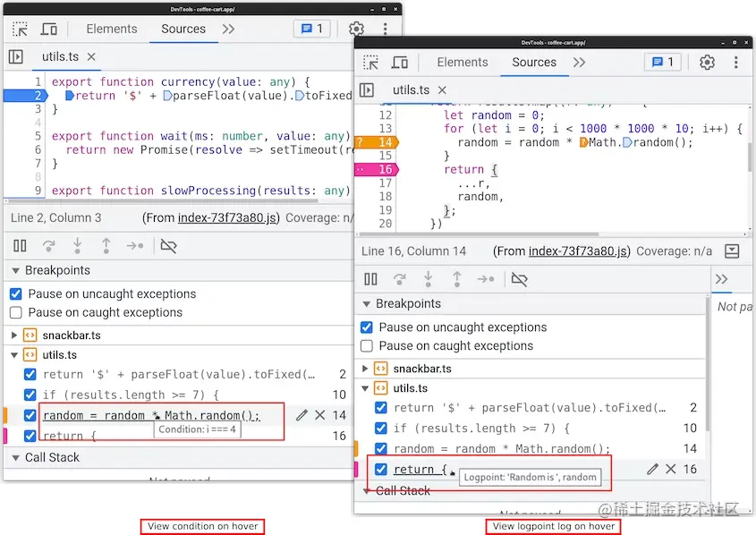Click step into icon in right DevTools window
Screen dimensions: 756x535
(428, 279)
